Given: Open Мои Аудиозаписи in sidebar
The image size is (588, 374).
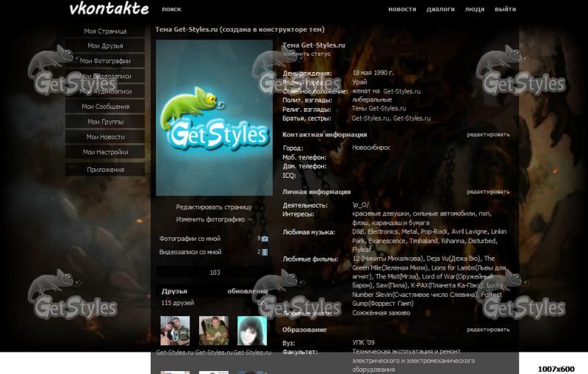Looking at the screenshot, I should pyautogui.click(x=105, y=91).
